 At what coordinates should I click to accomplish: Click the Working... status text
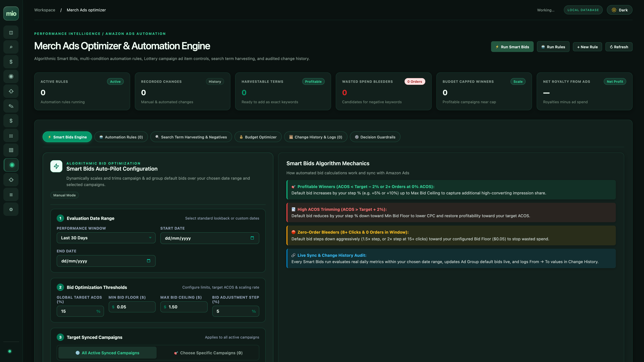tap(546, 10)
